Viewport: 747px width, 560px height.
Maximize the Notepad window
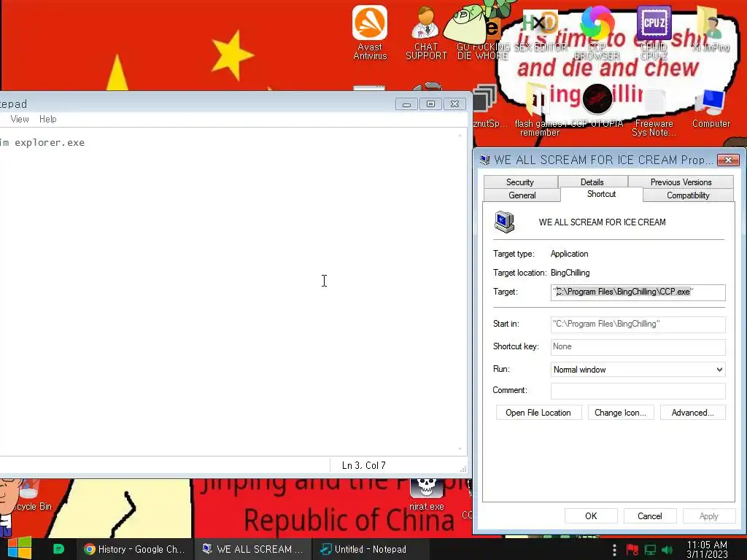[x=430, y=104]
